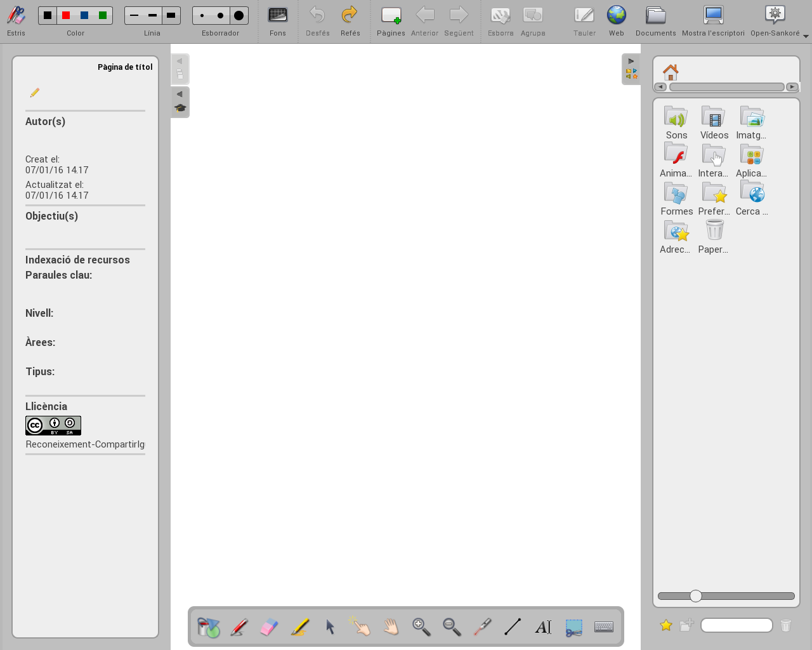Select the thickest line width

point(171,15)
